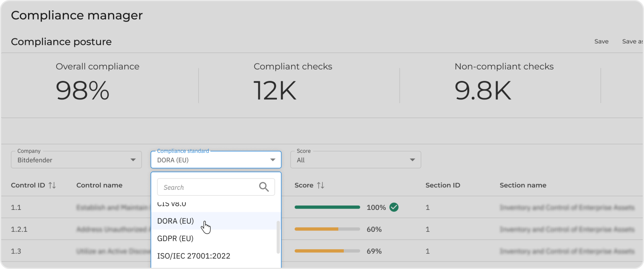644x269 pixels.
Task: Sort by Score arrows icon
Action: (x=320, y=185)
